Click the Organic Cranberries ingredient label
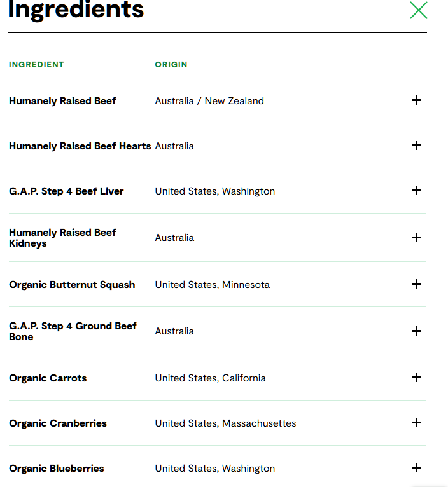 coord(58,423)
